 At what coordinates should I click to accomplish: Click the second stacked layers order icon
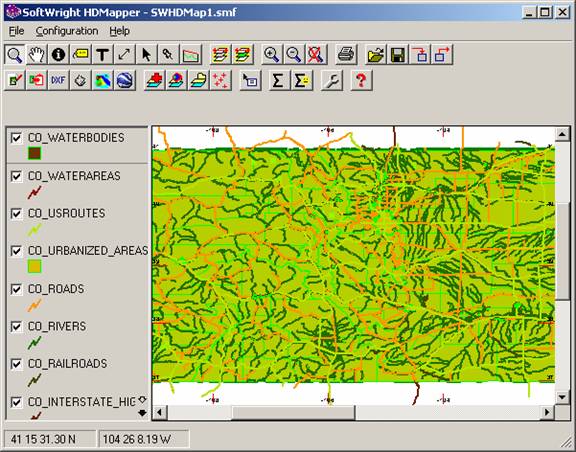click(243, 55)
